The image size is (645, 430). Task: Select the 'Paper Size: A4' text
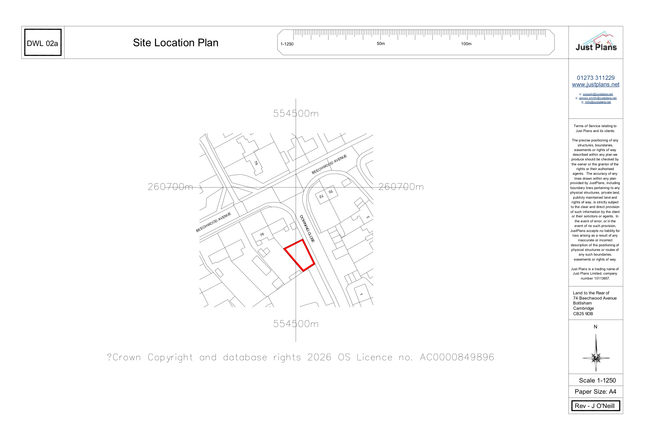pos(596,392)
